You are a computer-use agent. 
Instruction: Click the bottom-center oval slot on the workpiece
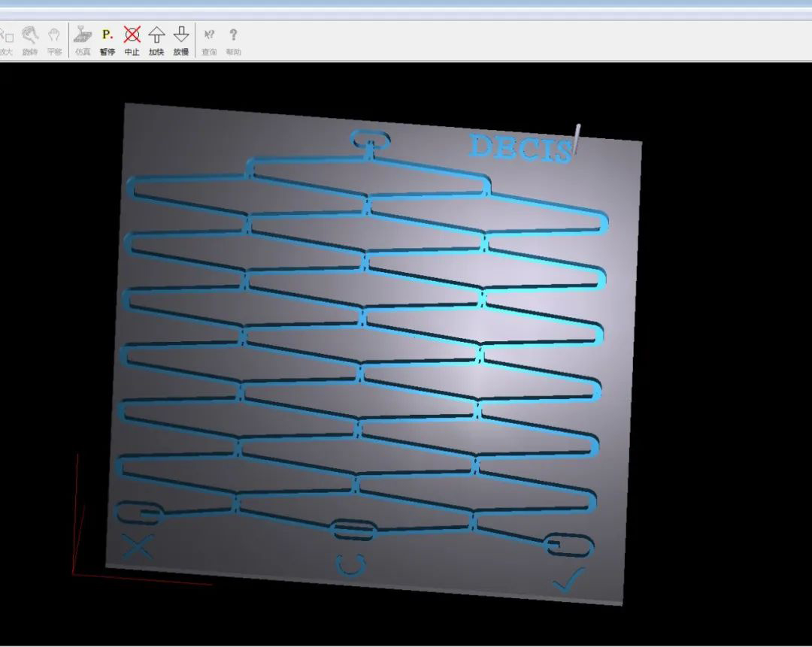click(353, 530)
